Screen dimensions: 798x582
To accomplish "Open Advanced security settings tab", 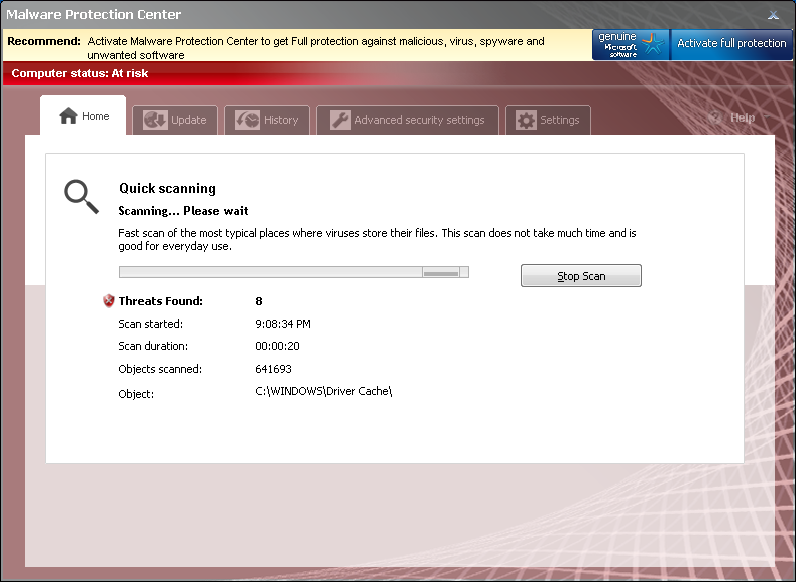I will click(407, 120).
